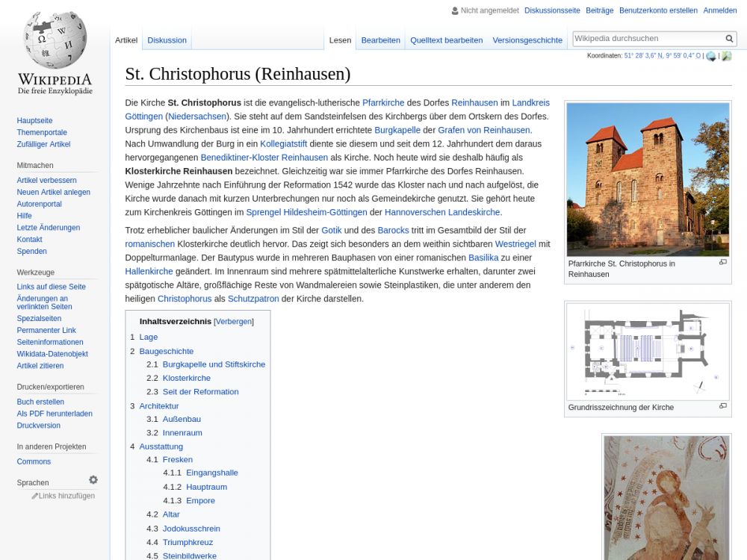This screenshot has height=560, width=747.
Task: Click the OpenStreetMap icon beside coordinates
Action: (726, 56)
